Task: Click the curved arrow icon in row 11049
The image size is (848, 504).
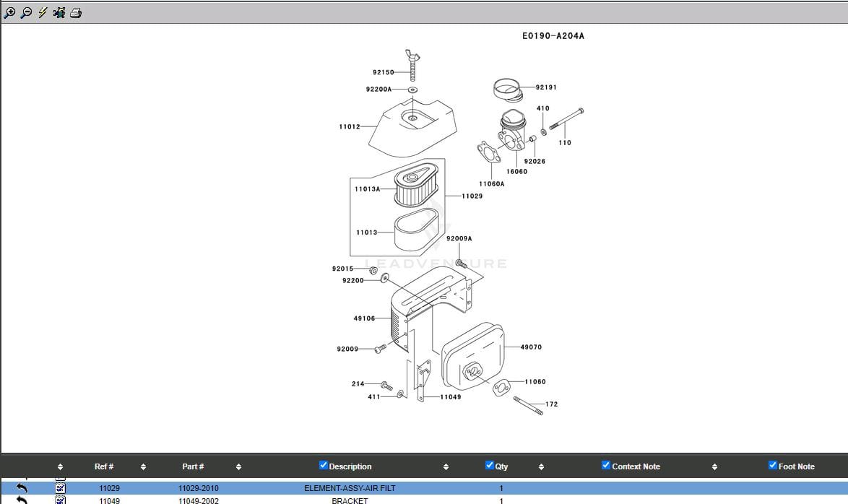Action: click(x=22, y=500)
